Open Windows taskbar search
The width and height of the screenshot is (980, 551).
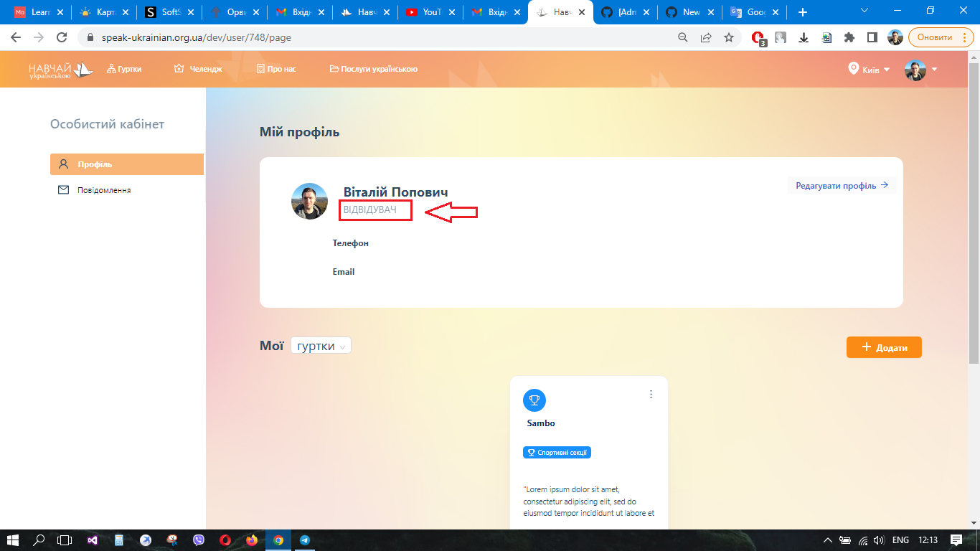click(x=39, y=540)
